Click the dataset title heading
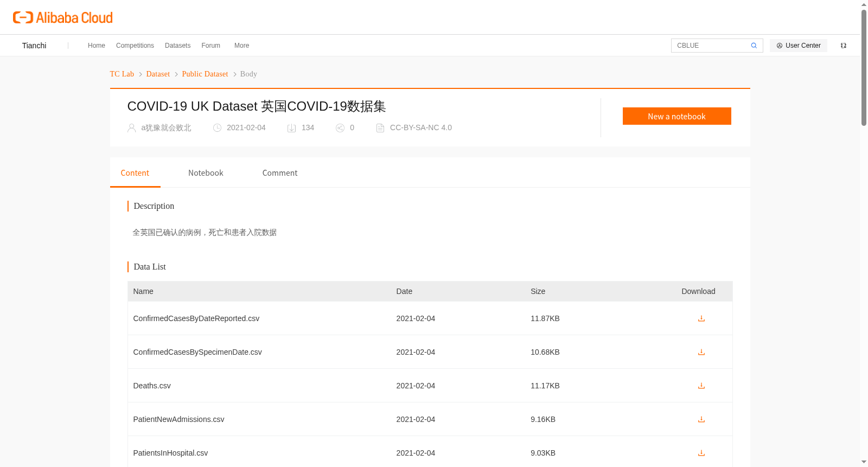This screenshot has width=868, height=467. coord(257,106)
